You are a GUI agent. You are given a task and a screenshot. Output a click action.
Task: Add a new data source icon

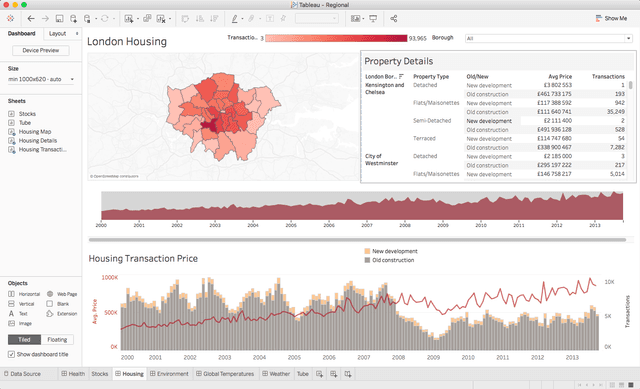tap(73, 18)
